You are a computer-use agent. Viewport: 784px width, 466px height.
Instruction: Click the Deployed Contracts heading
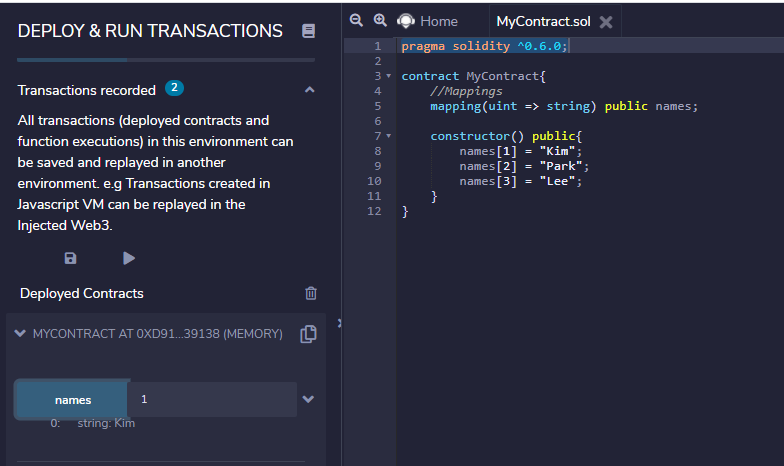pyautogui.click(x=82, y=294)
